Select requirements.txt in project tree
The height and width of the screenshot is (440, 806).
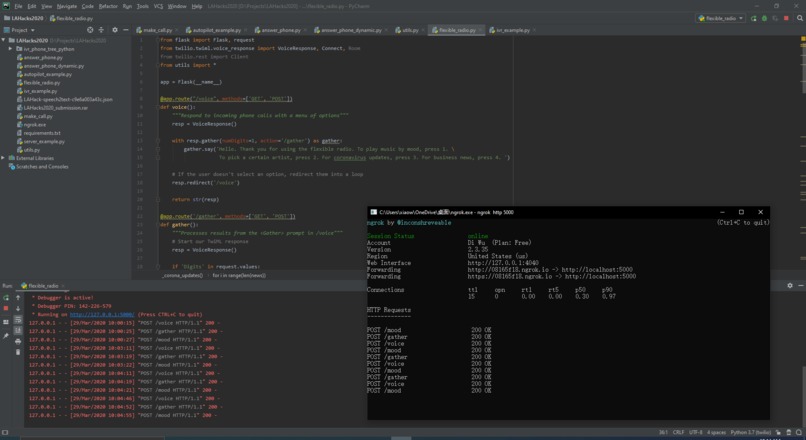point(42,133)
